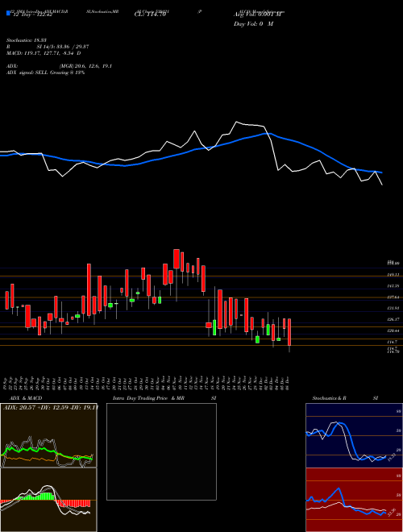This screenshot has height=532, width=403.
Task: Open the dark red RSI chart panel
Action: (354, 500)
